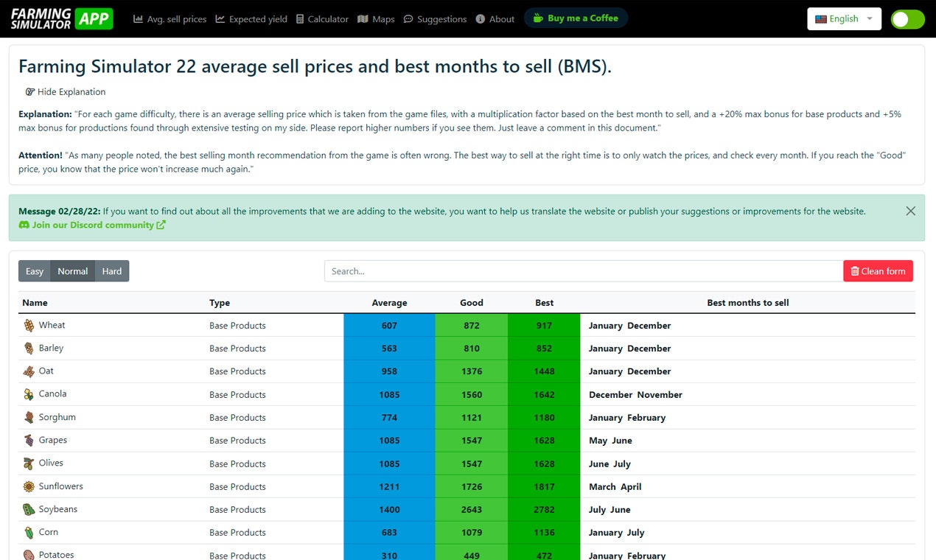Click Best months to sell column header
The width and height of the screenshot is (936, 560).
tap(748, 303)
